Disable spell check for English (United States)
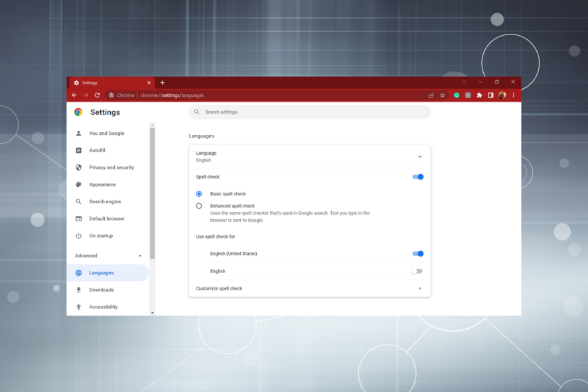The height and width of the screenshot is (392, 588). [x=417, y=254]
